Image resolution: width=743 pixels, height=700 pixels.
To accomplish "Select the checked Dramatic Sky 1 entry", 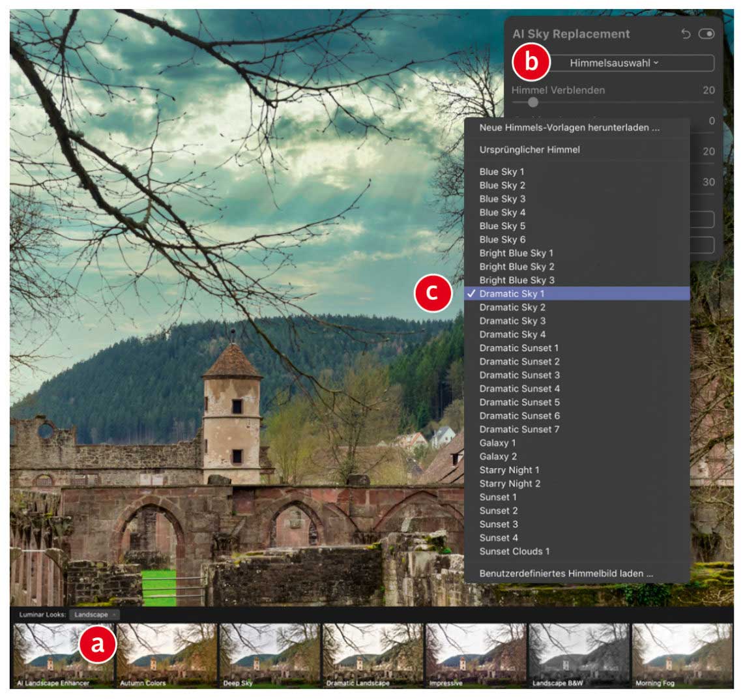I will pyautogui.click(x=512, y=294).
